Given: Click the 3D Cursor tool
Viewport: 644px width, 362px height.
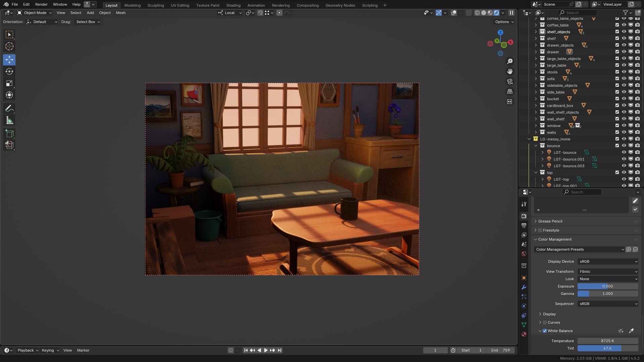Looking at the screenshot, I should pyautogui.click(x=9, y=46).
